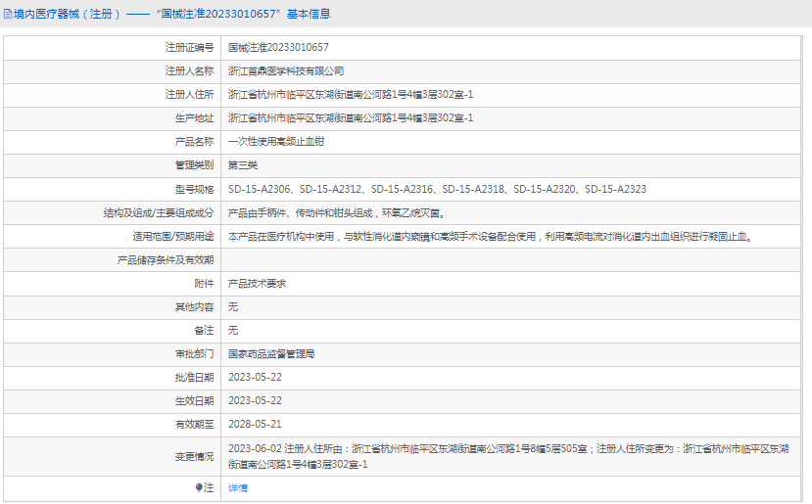Click the 注册人住所 address value
This screenshot has width=812, height=504.
351,95
